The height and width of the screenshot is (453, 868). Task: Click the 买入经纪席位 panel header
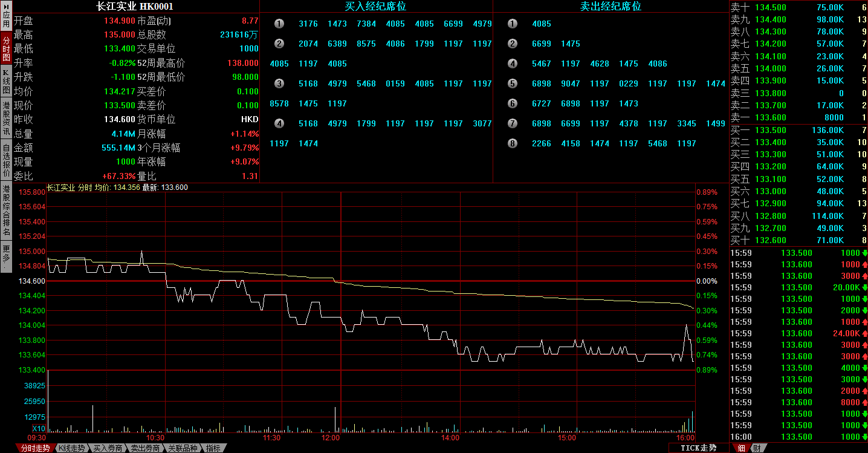[x=375, y=7]
